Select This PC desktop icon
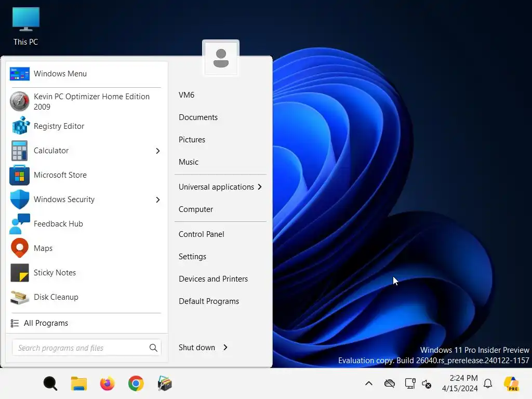532x399 pixels. (26, 26)
